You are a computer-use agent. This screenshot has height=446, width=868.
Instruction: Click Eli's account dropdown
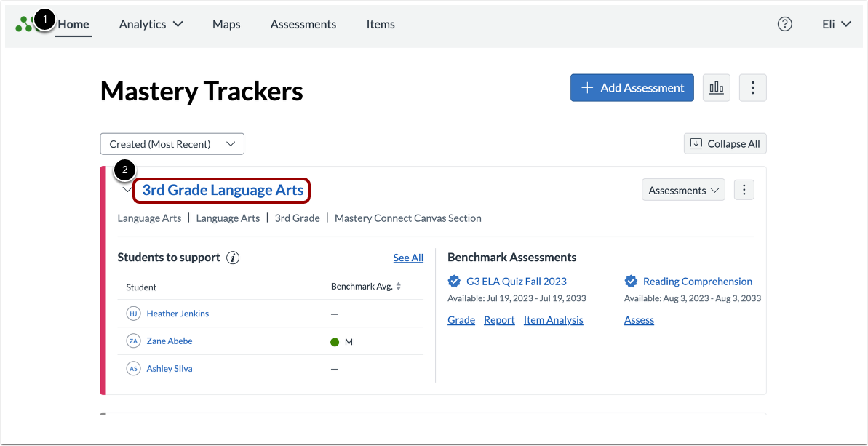[835, 24]
